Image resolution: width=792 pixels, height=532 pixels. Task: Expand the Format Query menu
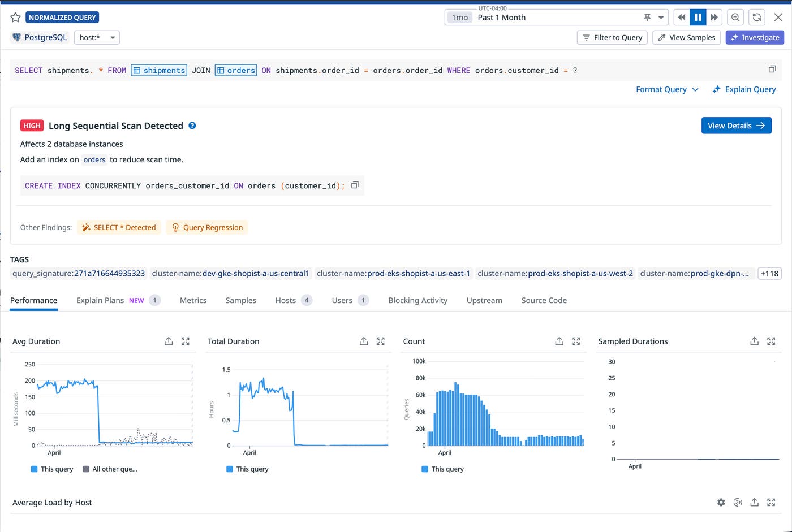click(667, 89)
